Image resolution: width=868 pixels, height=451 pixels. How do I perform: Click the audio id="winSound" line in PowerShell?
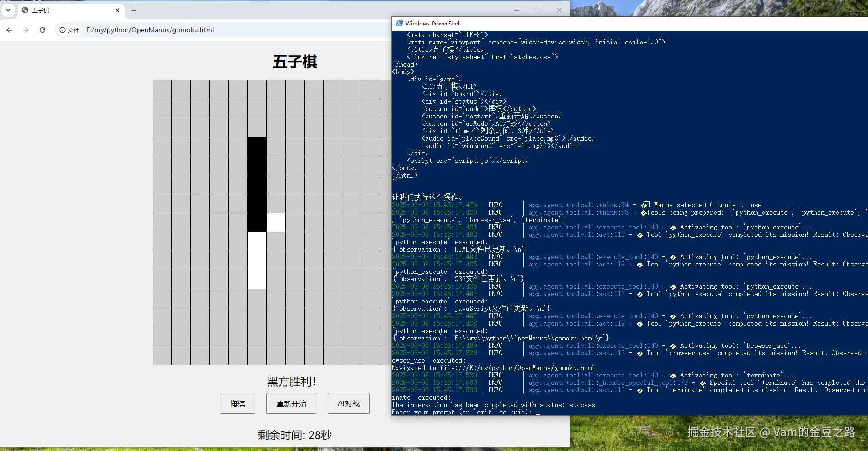(x=501, y=146)
